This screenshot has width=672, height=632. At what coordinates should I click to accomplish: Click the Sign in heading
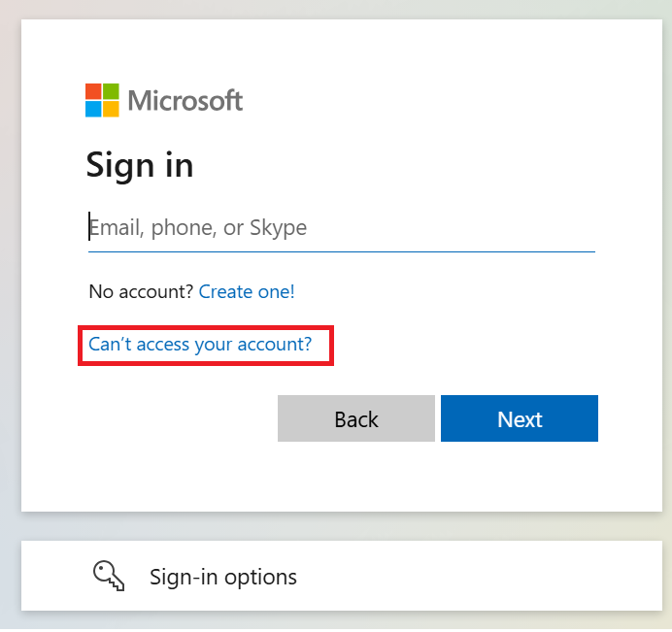(x=140, y=165)
